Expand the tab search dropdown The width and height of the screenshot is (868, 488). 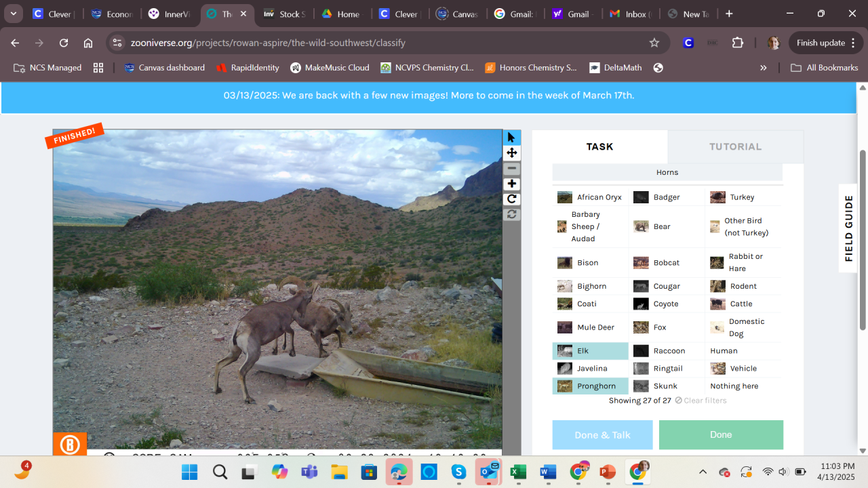(x=14, y=14)
